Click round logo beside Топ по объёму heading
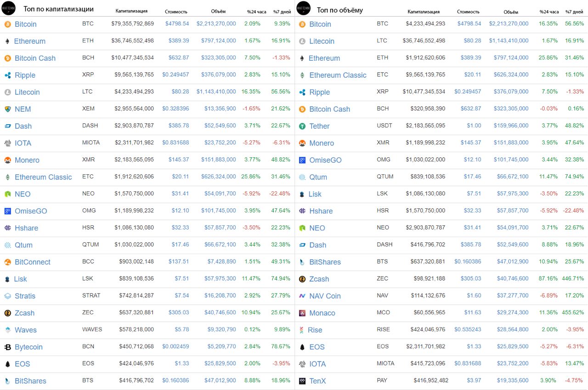 click(x=304, y=8)
